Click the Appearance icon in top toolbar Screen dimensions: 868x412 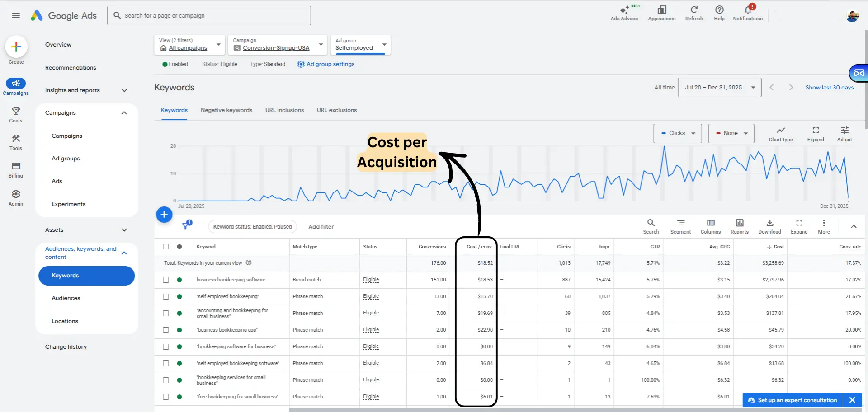point(661,13)
